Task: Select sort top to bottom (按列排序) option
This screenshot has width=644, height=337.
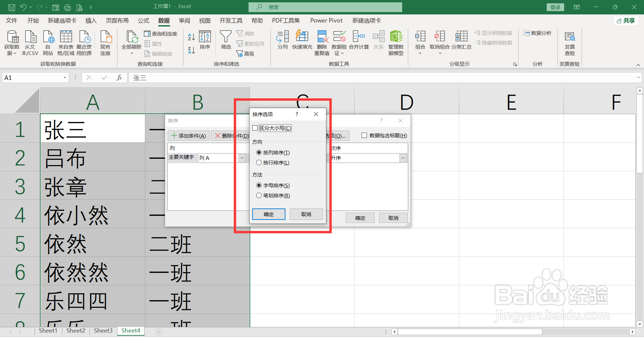Action: pyautogui.click(x=259, y=152)
